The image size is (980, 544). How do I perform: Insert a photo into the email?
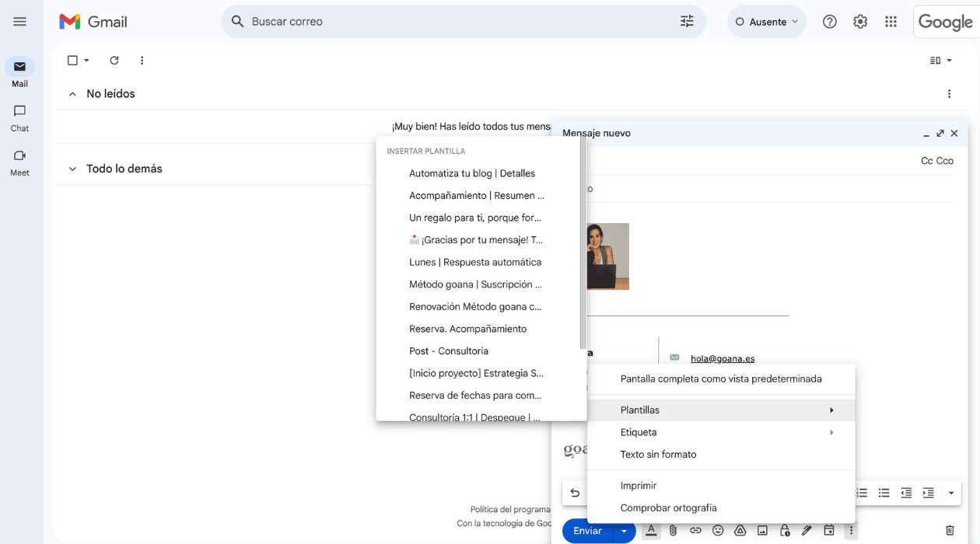[762, 531]
